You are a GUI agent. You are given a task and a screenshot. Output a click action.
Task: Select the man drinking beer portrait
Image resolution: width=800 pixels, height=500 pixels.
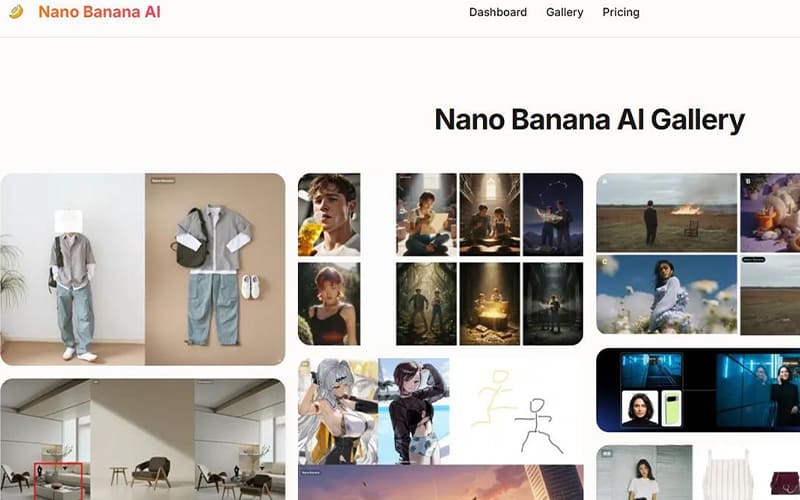(329, 214)
